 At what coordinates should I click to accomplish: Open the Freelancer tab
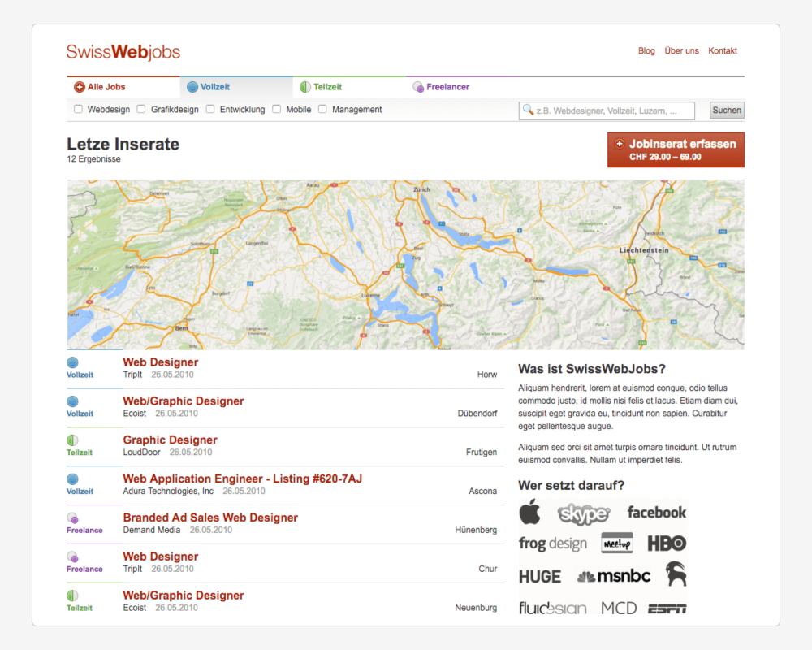point(447,87)
